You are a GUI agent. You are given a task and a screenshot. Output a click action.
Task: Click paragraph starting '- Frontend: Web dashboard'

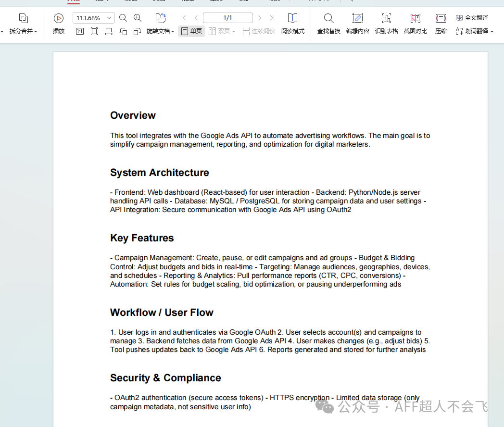point(268,201)
